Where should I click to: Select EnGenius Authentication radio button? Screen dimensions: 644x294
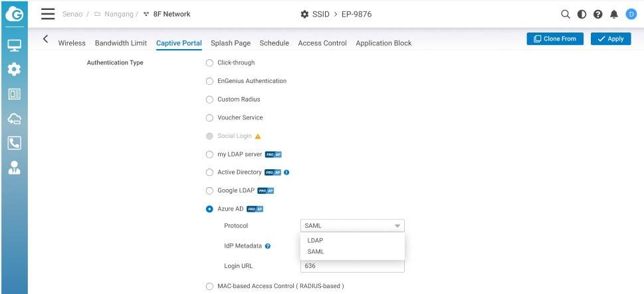point(209,81)
